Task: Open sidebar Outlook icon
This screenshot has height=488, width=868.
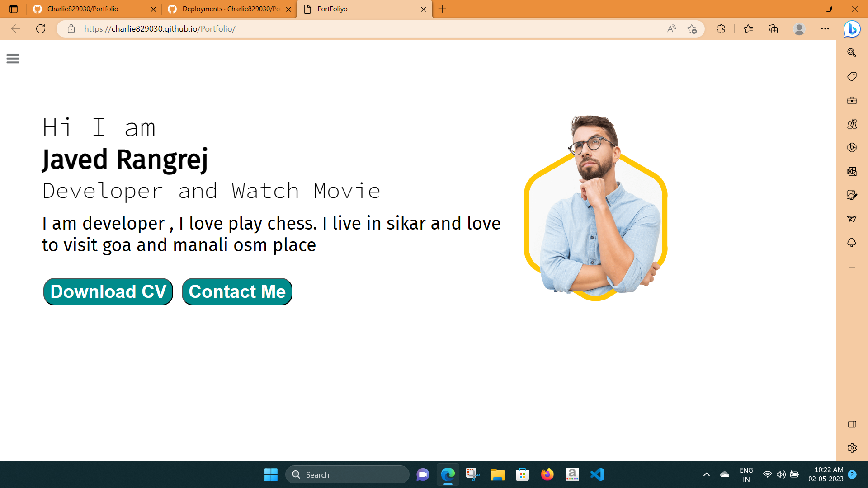Action: tap(852, 171)
